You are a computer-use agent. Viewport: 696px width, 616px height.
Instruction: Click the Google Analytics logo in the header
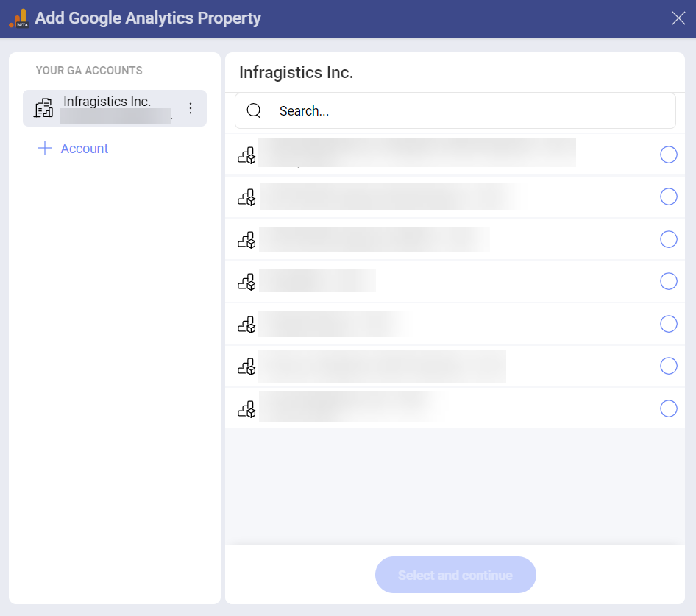pyautogui.click(x=18, y=18)
